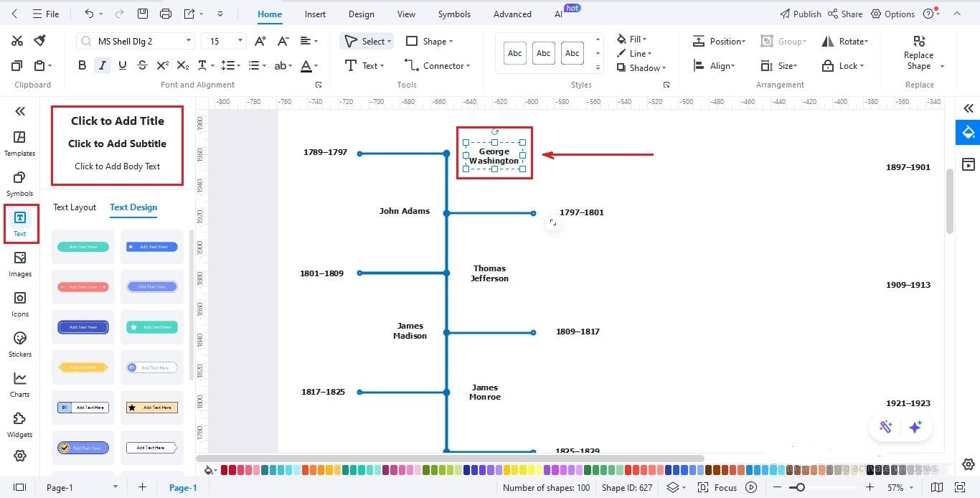The width and height of the screenshot is (980, 498).
Task: Open the Fill settings
Action: [x=633, y=39]
